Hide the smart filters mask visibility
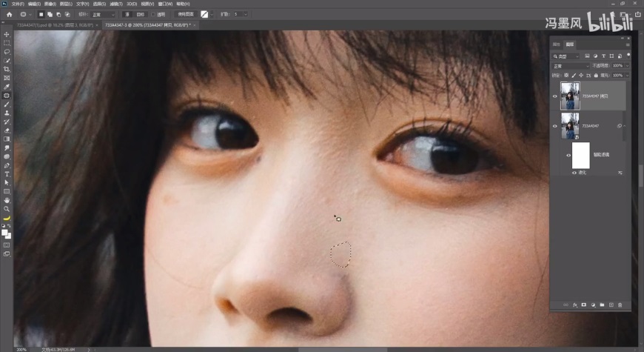Image resolution: width=644 pixels, height=352 pixels. click(x=568, y=155)
